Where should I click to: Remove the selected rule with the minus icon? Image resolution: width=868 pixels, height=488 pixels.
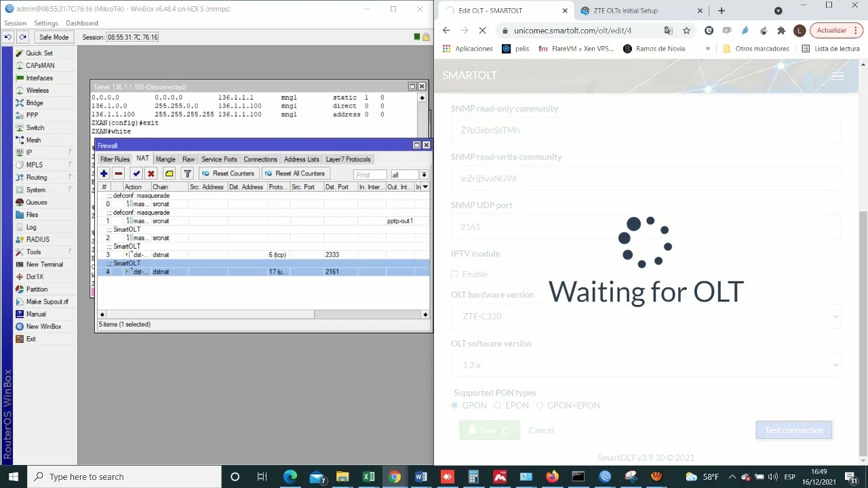(118, 174)
